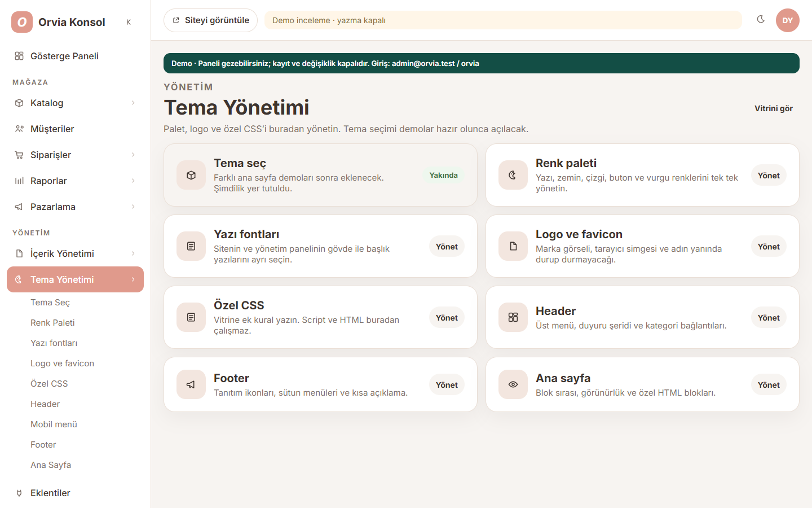Click the Demo inceleme yazma kapalı banner
The height and width of the screenshot is (508, 812).
[x=503, y=20]
